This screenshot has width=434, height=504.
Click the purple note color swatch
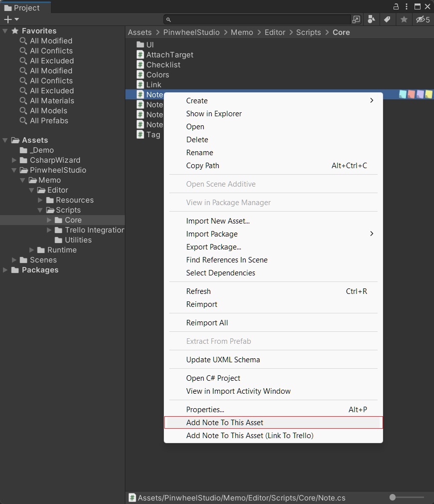420,94
